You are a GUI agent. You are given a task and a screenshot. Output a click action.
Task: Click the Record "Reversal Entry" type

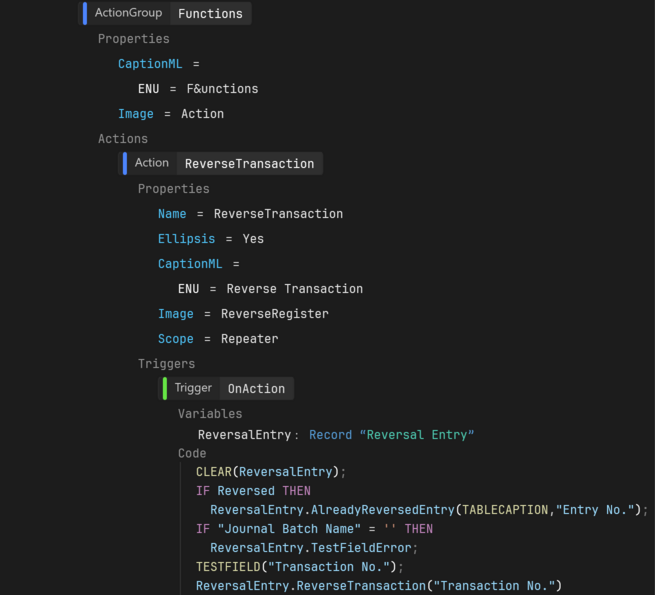click(x=391, y=435)
